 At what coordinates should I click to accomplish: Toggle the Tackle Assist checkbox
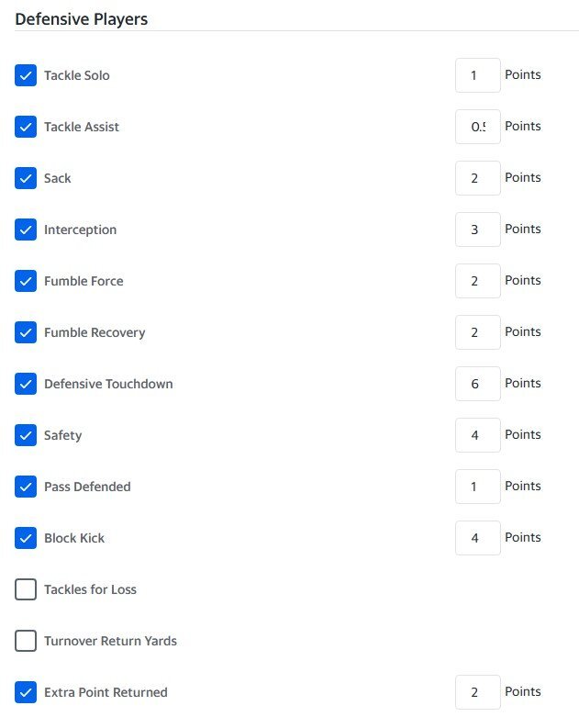(26, 127)
